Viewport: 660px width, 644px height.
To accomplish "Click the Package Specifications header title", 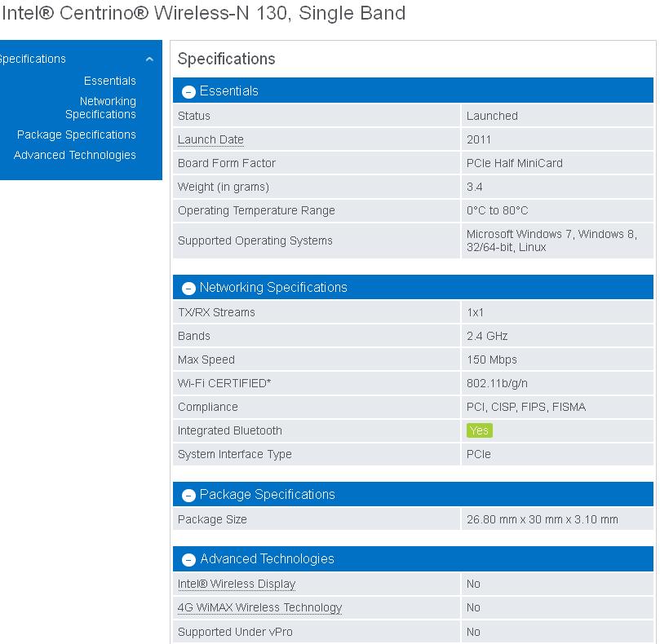I will click(268, 494).
